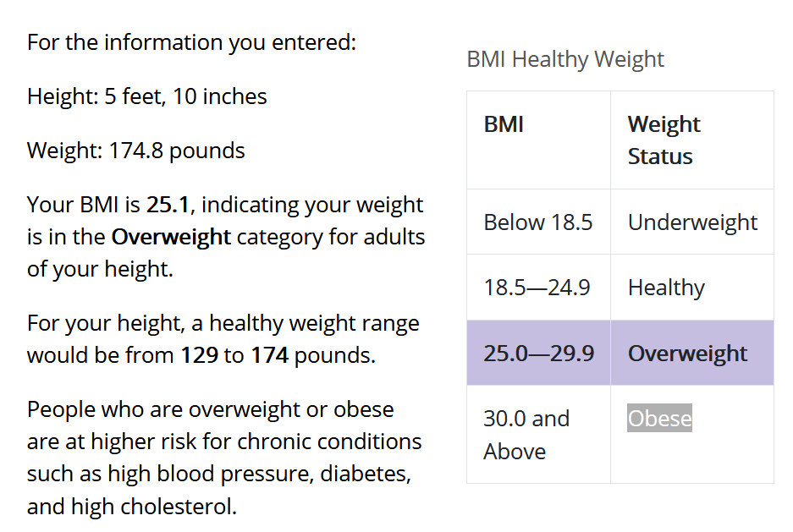Select the Healthy status table cell
This screenshot has width=793, height=532.
[x=666, y=288]
